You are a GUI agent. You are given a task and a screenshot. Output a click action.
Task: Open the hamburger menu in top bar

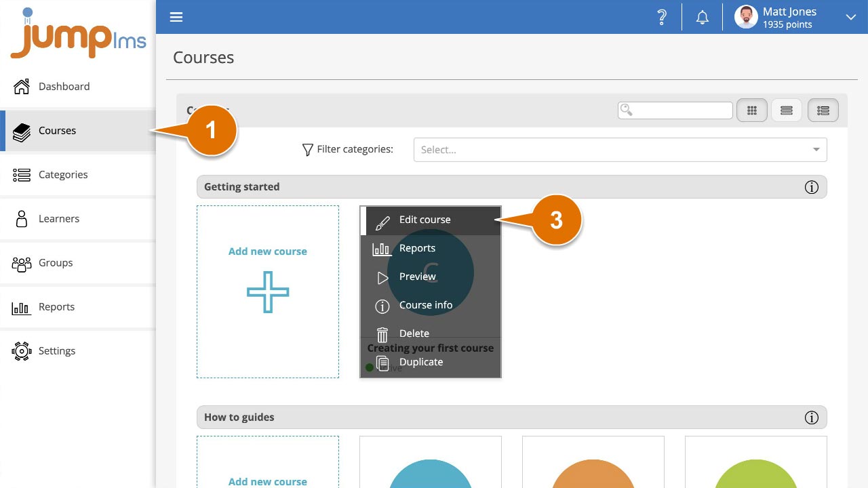tap(176, 17)
